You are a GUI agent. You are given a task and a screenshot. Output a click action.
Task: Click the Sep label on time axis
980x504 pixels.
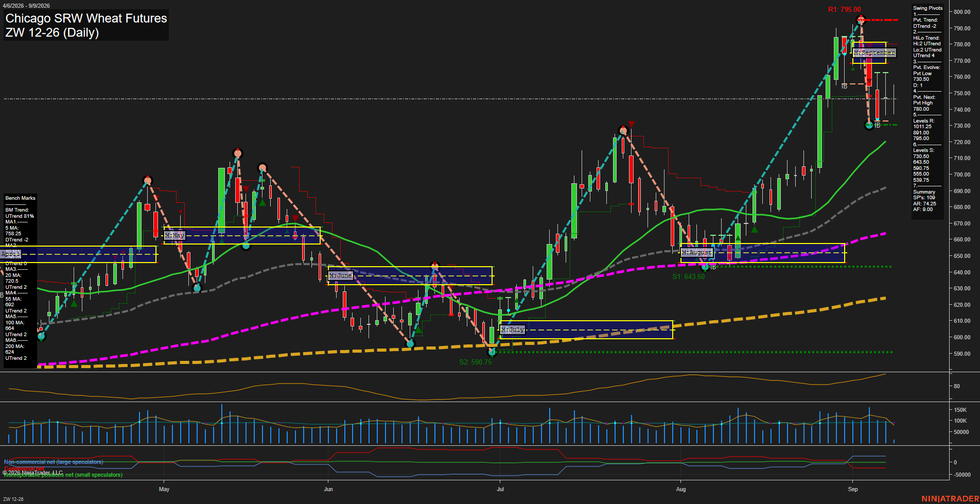click(x=853, y=489)
